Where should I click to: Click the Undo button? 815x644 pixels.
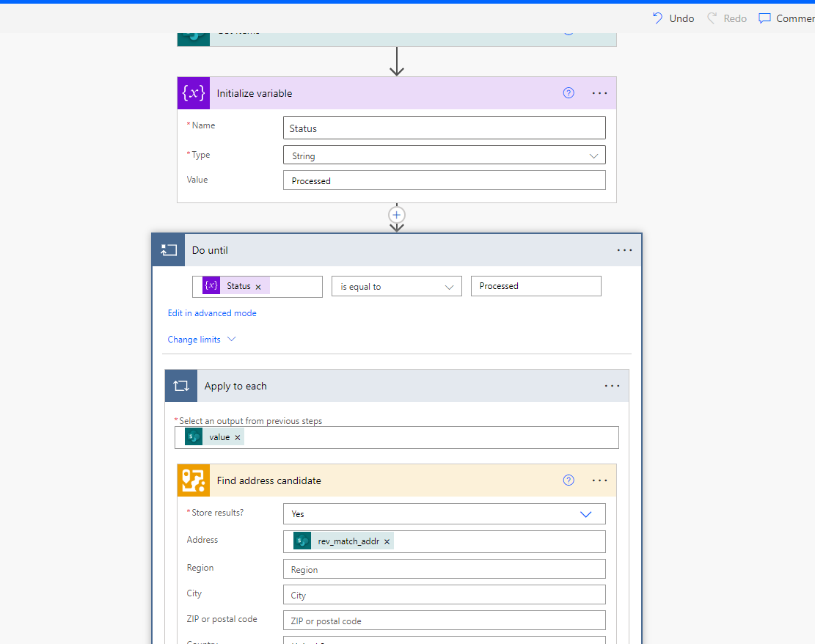click(x=672, y=18)
